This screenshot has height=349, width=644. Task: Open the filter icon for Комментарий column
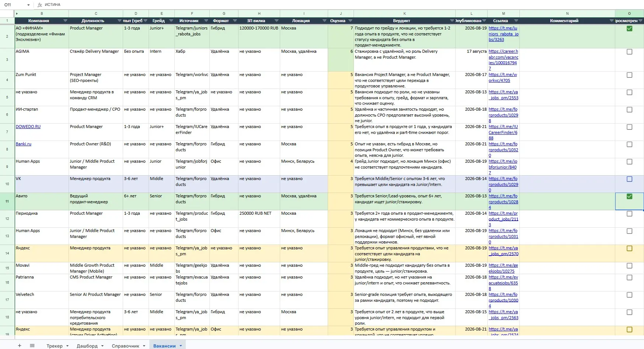pos(612,21)
